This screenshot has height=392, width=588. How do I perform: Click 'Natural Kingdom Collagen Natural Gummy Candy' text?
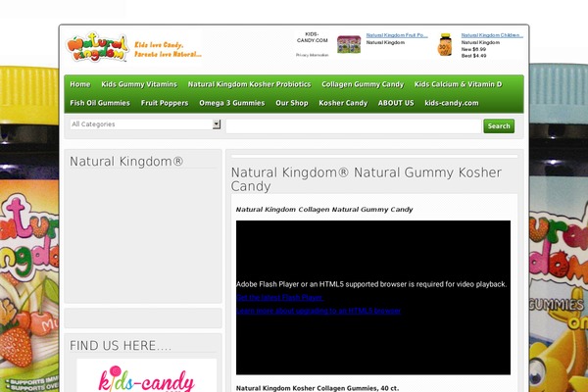click(324, 210)
